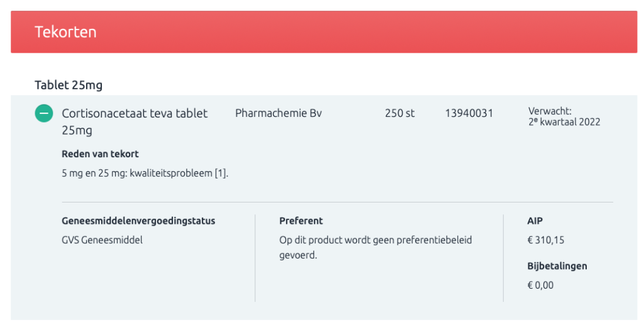644x332 pixels.
Task: Click the GVS Geneesmiddel status text
Action: [102, 240]
